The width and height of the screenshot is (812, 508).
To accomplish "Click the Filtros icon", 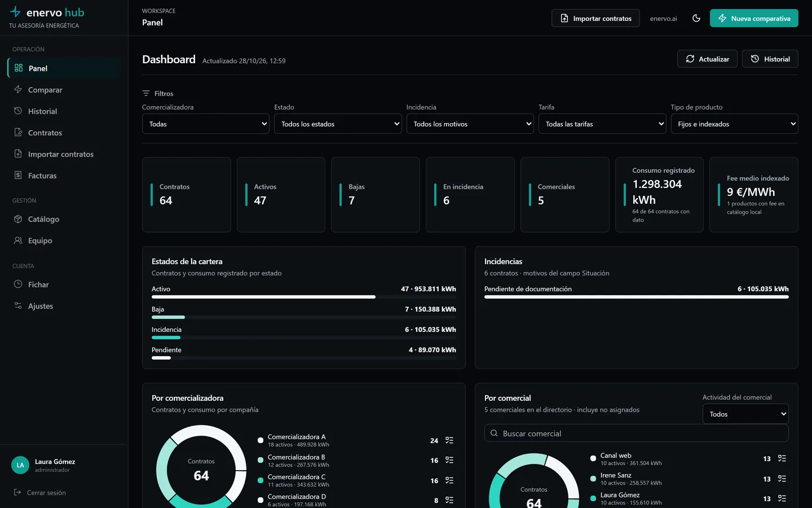I will click(x=146, y=93).
